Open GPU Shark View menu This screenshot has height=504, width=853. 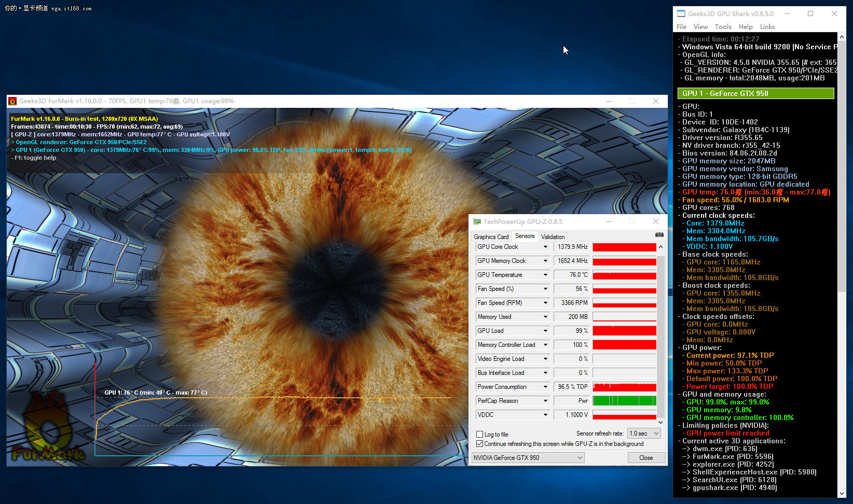click(700, 27)
